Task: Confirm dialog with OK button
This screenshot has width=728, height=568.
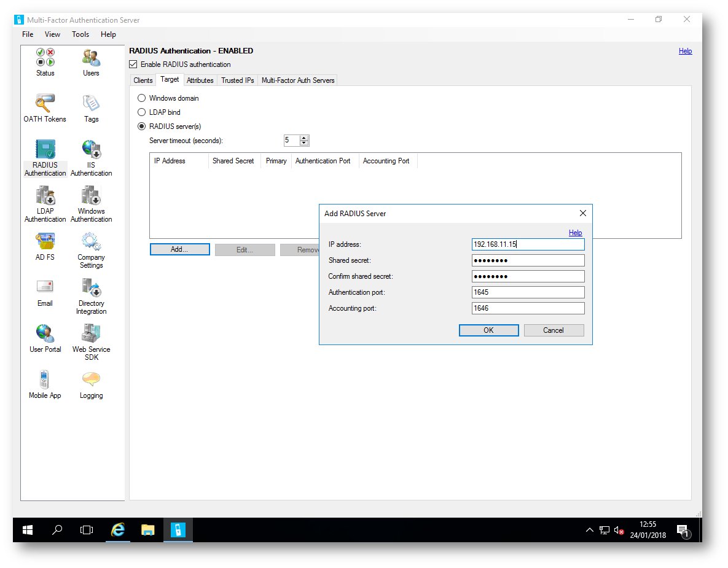Action: tap(489, 330)
